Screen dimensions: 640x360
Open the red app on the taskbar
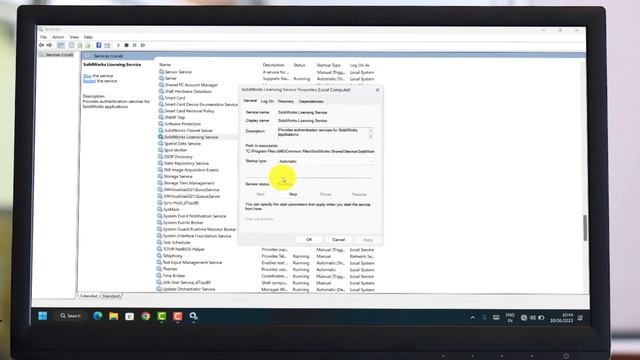click(178, 316)
